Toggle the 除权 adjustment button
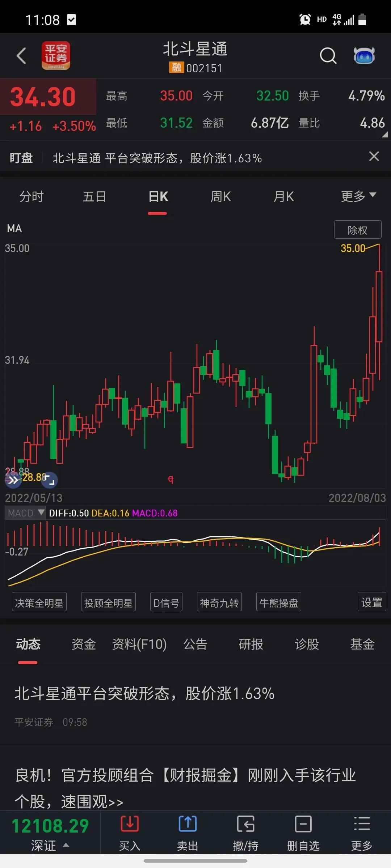This screenshot has width=391, height=868. [358, 230]
